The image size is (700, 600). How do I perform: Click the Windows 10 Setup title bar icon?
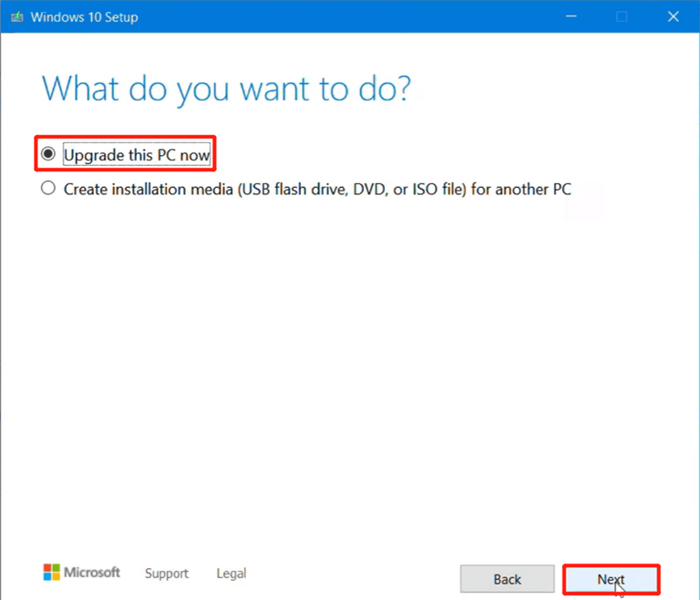pos(17,17)
